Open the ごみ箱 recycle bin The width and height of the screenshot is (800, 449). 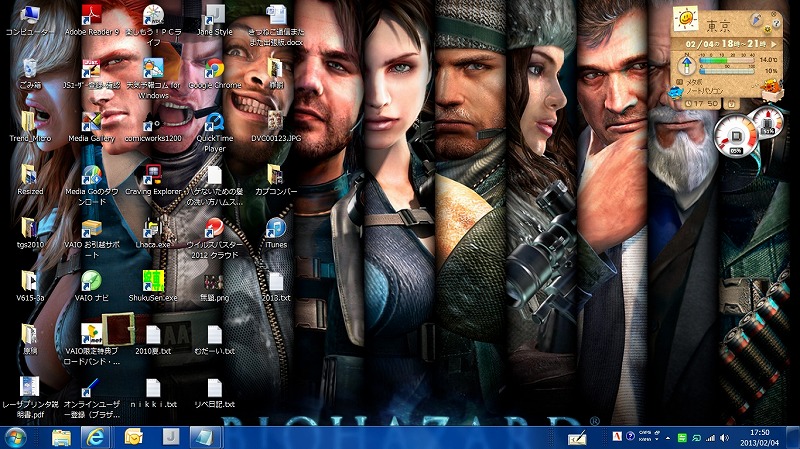30,73
